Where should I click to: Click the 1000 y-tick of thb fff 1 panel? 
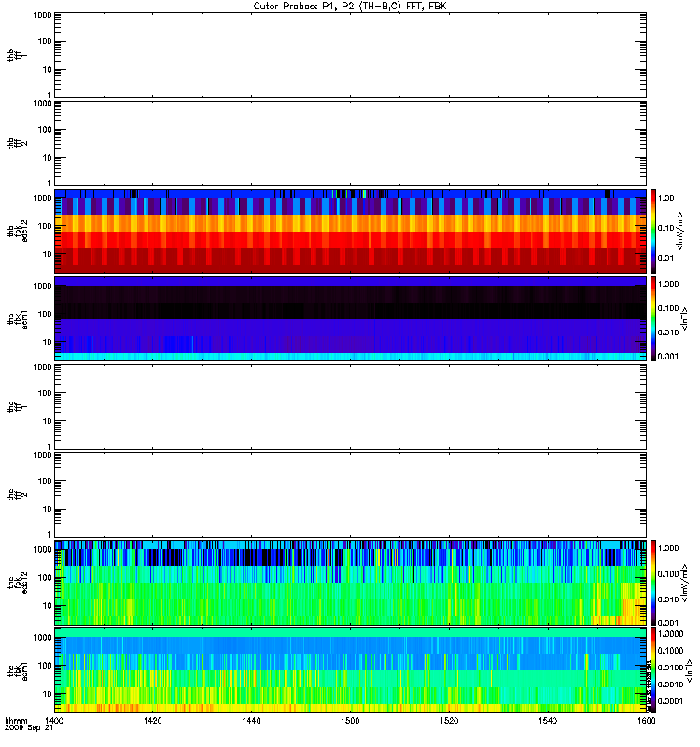pos(42,15)
